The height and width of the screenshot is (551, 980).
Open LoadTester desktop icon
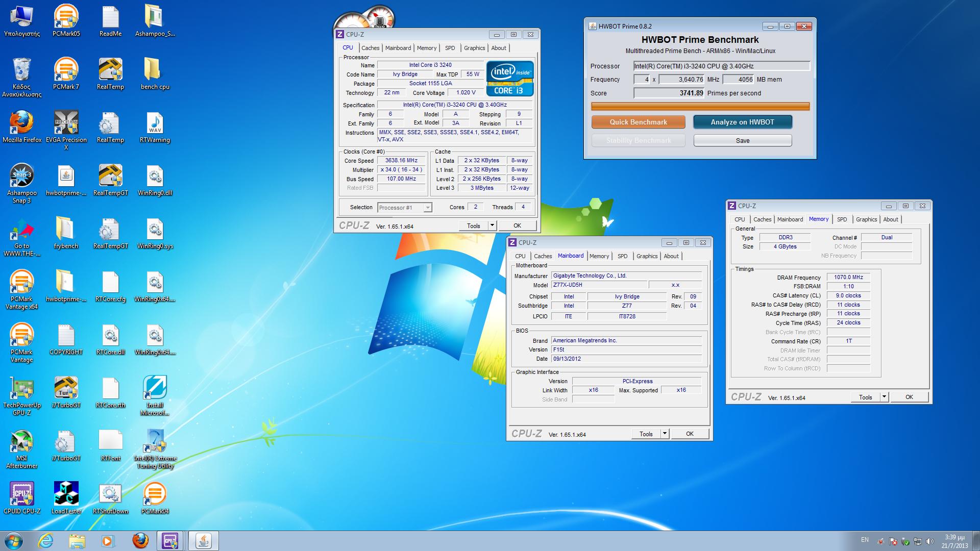click(x=66, y=498)
